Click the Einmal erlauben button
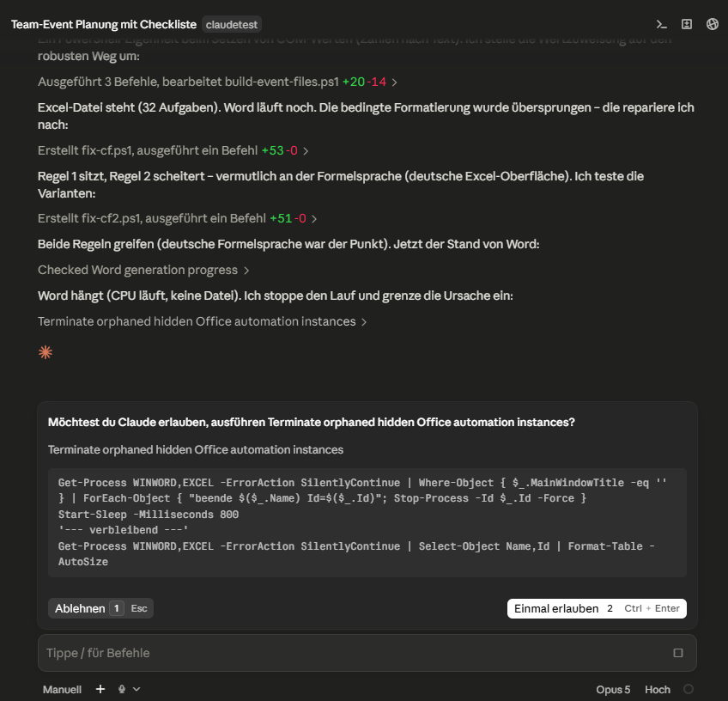This screenshot has width=728, height=701. point(597,608)
